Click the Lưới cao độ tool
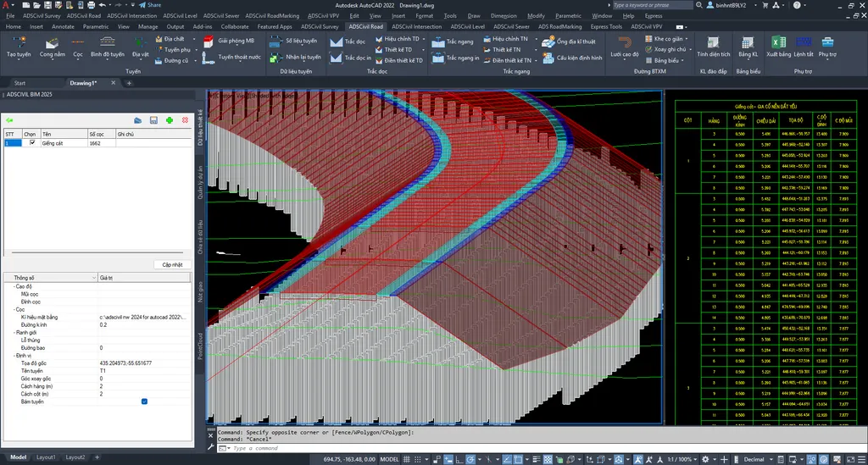Image resolution: width=868 pixels, height=465 pixels. point(625,47)
